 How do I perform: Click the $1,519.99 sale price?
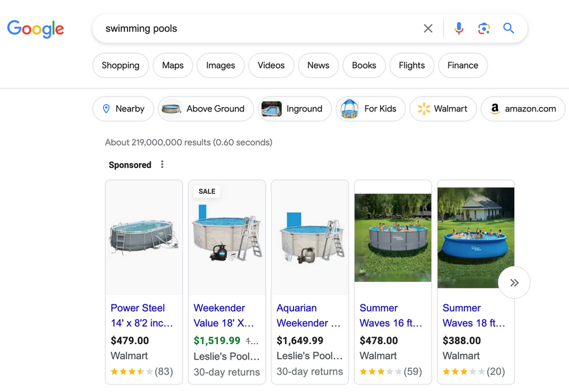[x=217, y=340]
